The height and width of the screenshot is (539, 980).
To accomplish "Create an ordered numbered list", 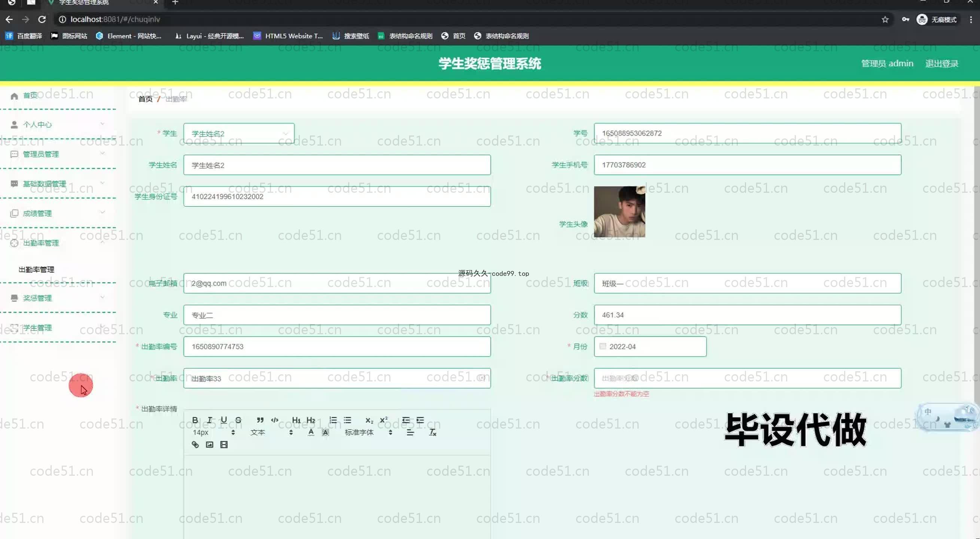I will click(x=333, y=420).
